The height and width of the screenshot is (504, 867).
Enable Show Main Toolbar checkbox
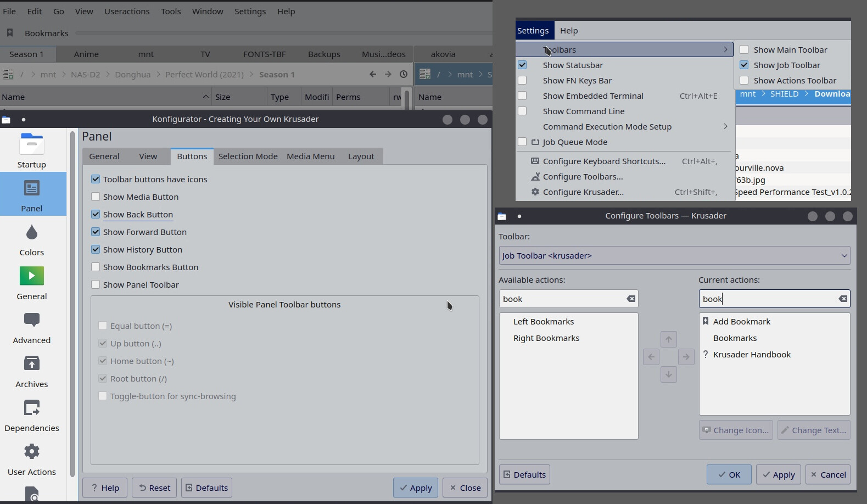[744, 49]
